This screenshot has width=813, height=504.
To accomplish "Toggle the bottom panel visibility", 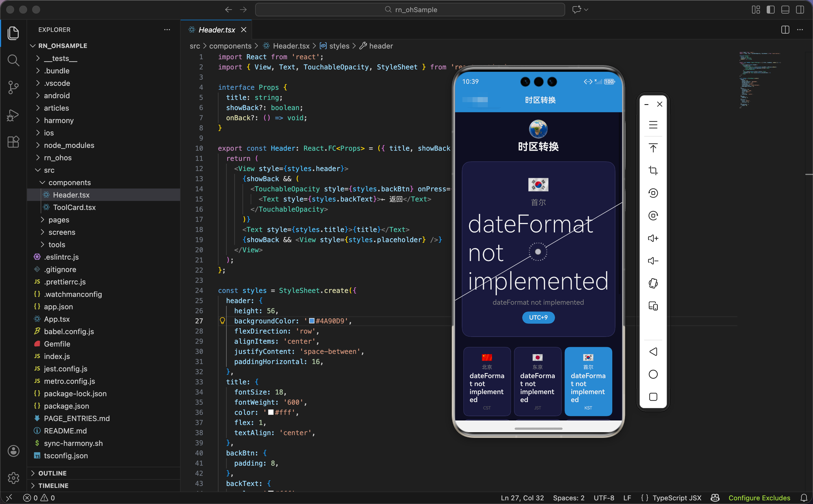I will (x=785, y=10).
